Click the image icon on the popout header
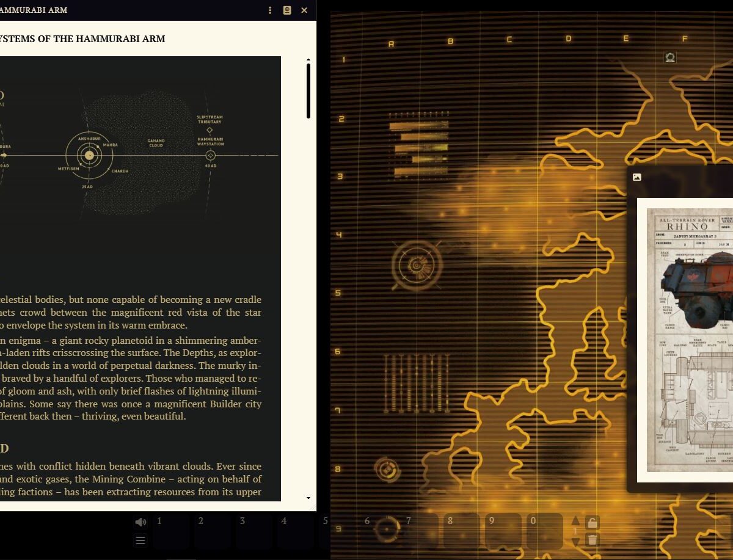Viewport: 733px width, 560px height. pos(637,177)
